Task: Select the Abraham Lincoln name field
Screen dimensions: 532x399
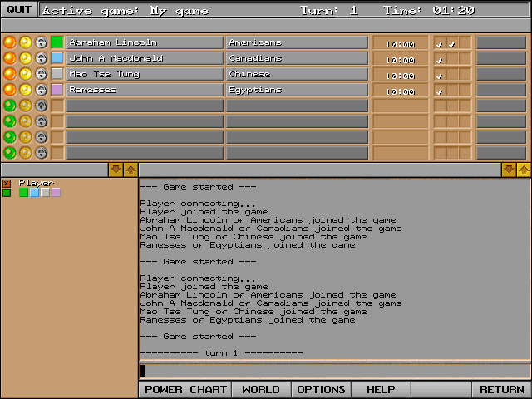Action: [145, 42]
